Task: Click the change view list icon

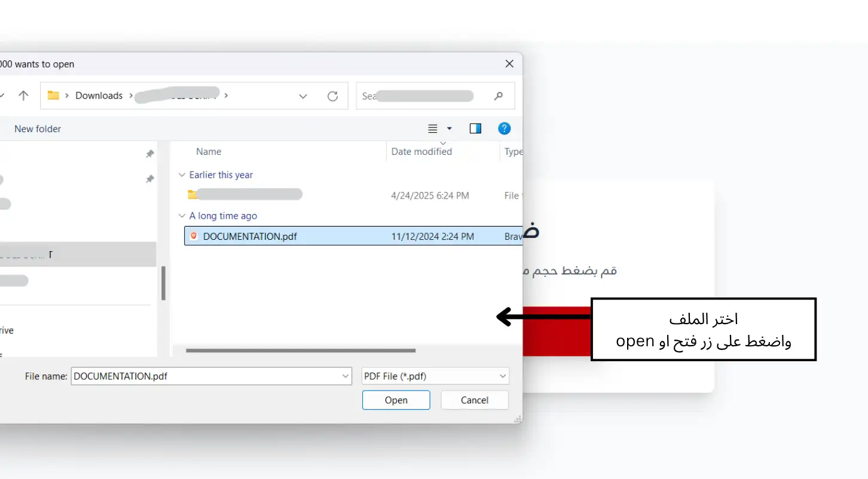Action: pos(433,129)
